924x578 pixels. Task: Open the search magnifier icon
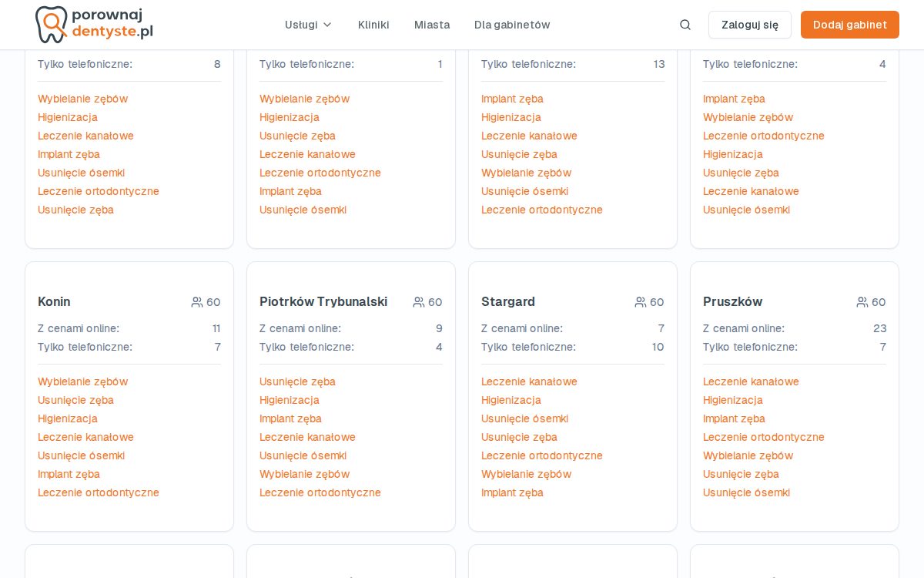coord(685,25)
